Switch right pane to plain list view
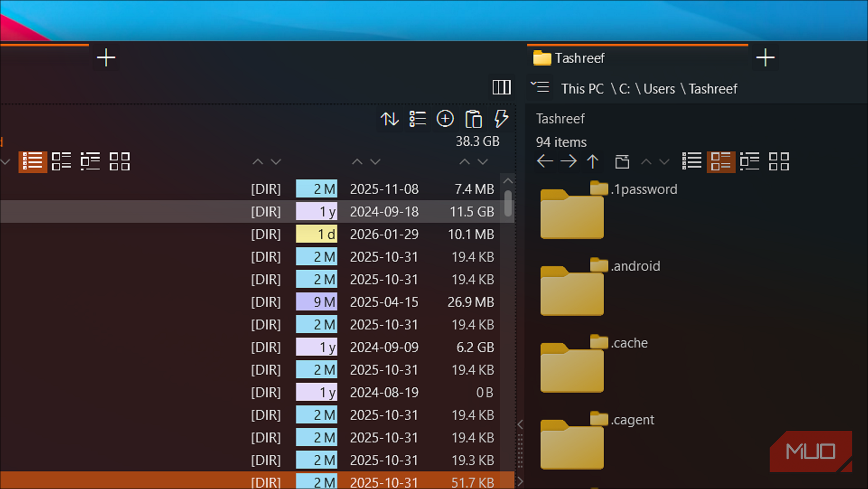The height and width of the screenshot is (489, 868). 692,161
